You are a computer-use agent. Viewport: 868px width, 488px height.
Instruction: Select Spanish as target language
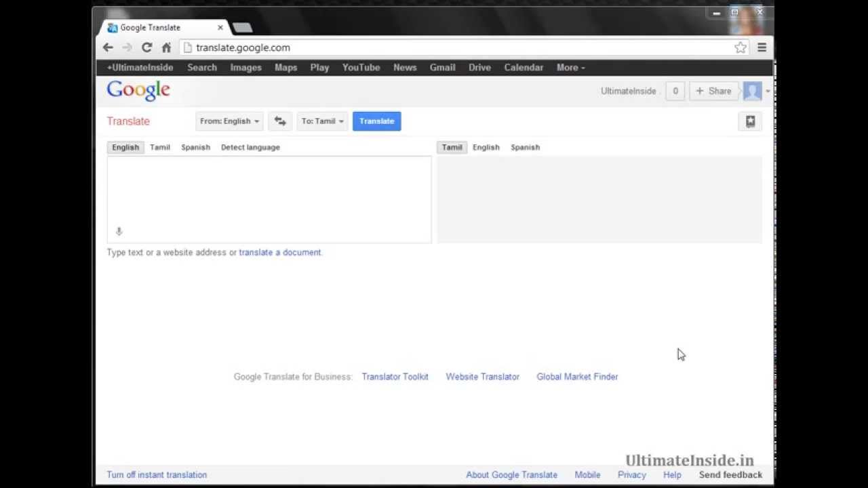pyautogui.click(x=525, y=147)
